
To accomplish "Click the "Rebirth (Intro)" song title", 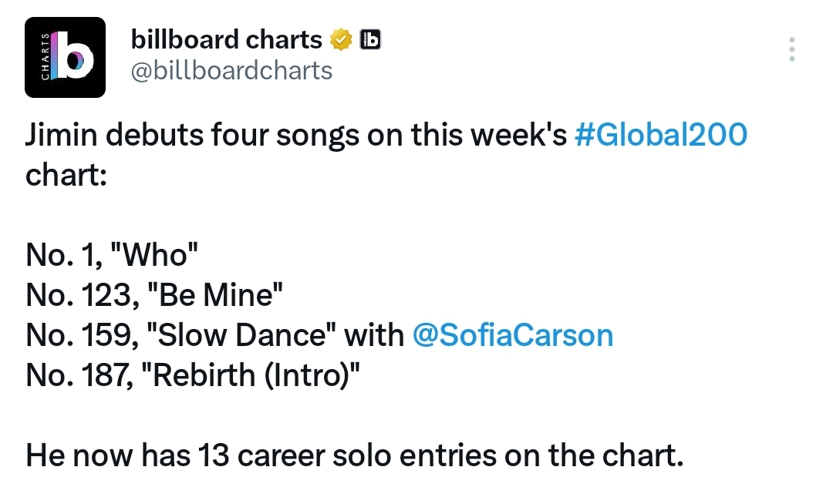I will [x=251, y=375].
